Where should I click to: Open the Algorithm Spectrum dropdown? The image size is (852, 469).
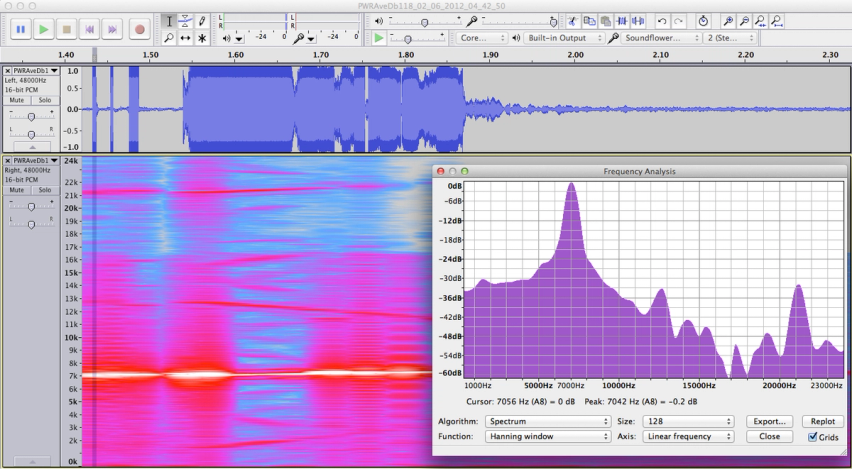click(x=548, y=421)
